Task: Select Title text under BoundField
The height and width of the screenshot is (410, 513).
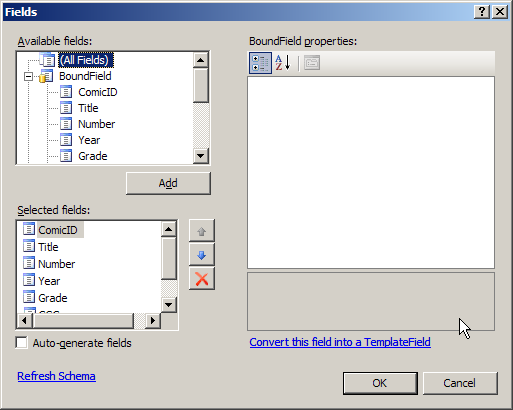Action: pos(88,108)
